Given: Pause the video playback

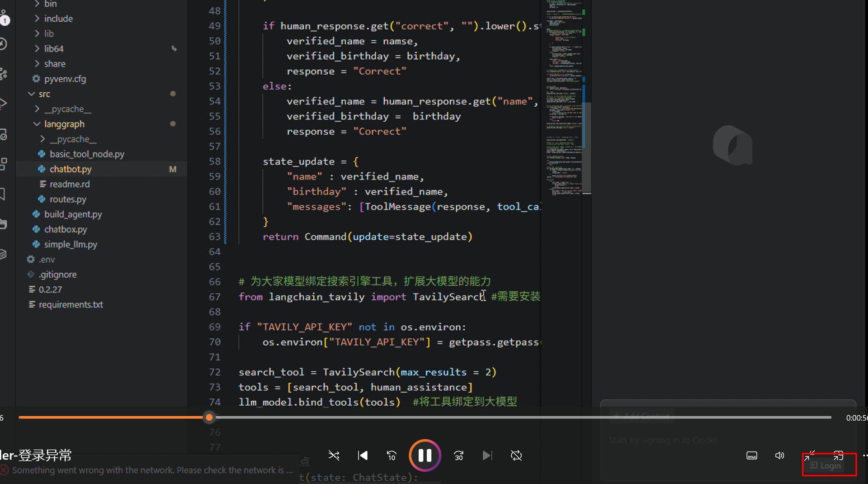Looking at the screenshot, I should coord(425,455).
